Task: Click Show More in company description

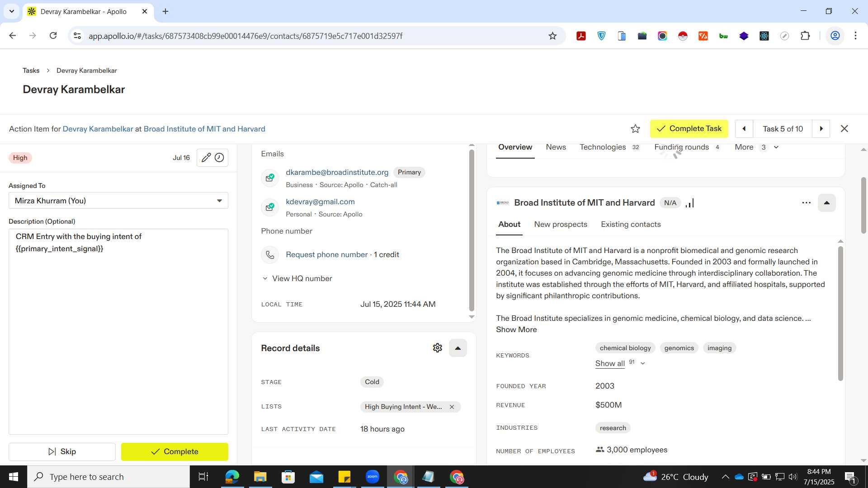Action: click(x=516, y=330)
